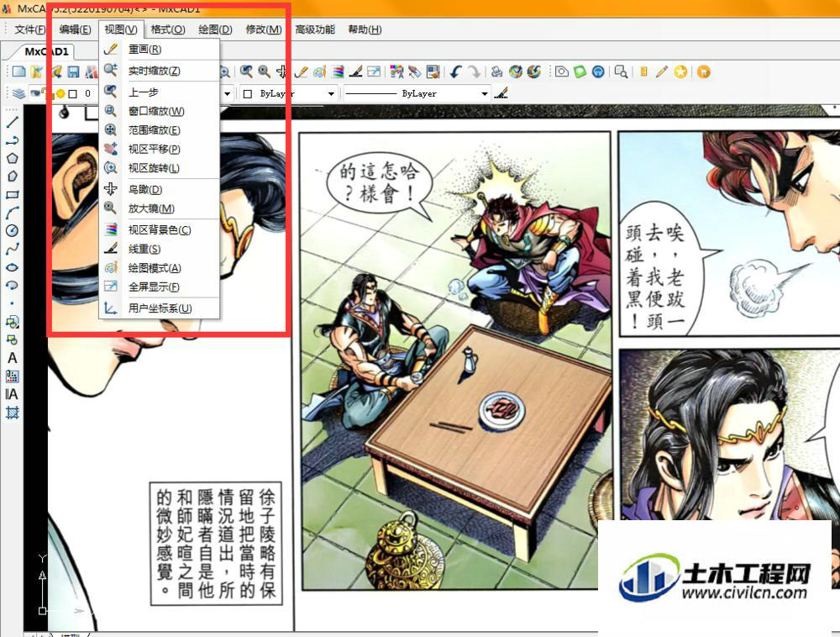Select the Polyline draw tool

coord(12,140)
